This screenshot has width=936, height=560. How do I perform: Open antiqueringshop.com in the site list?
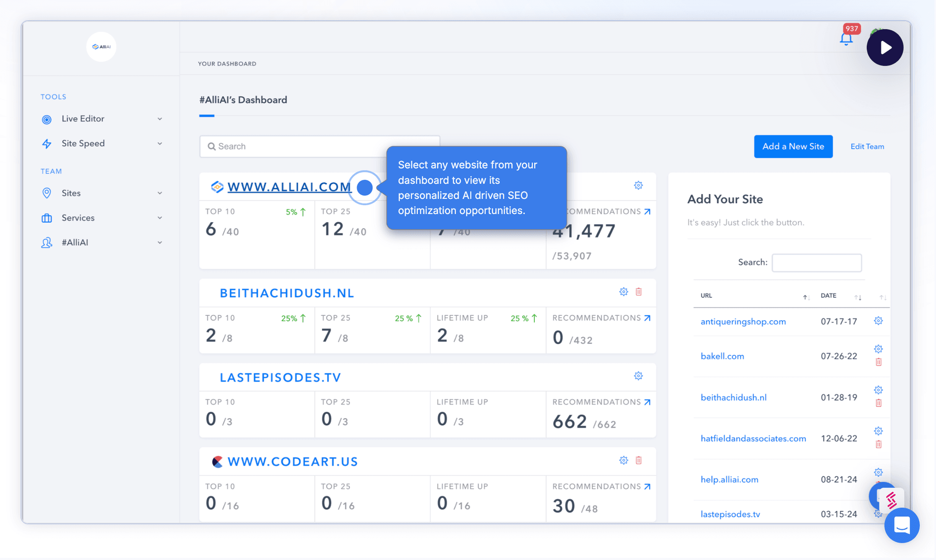click(743, 322)
